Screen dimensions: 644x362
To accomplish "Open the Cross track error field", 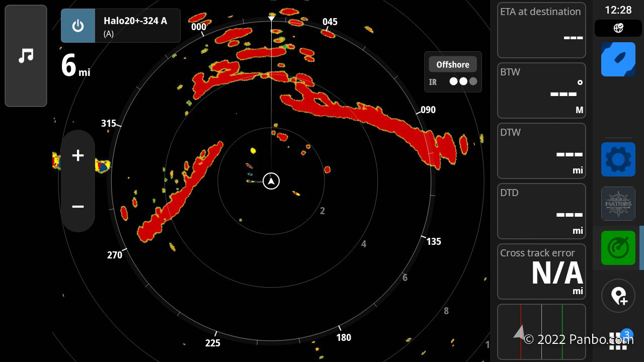I will coord(541,271).
